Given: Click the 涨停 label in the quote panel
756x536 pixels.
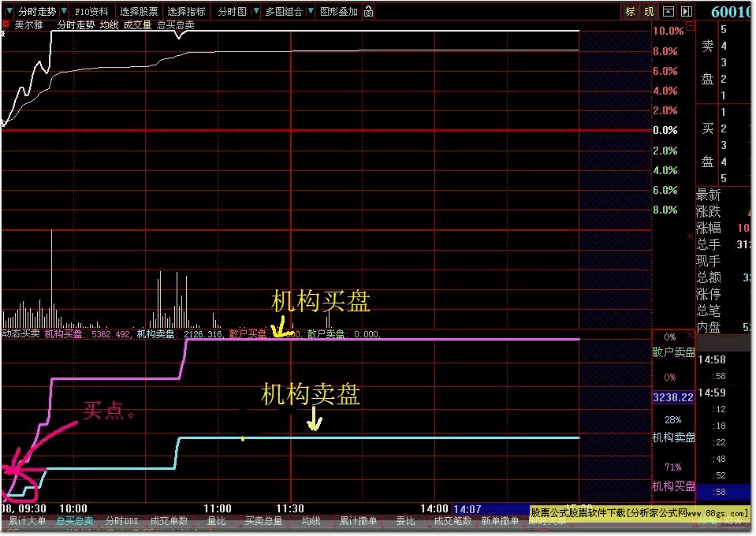Looking at the screenshot, I should coord(708,293).
